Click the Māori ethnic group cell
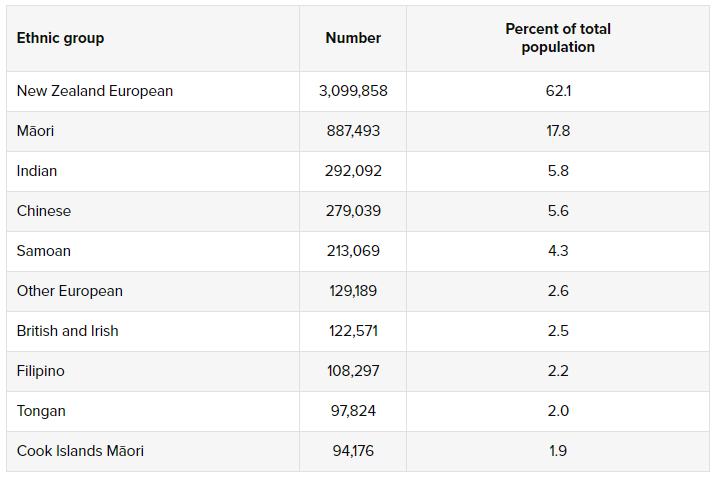The height and width of the screenshot is (480, 716). [x=36, y=131]
